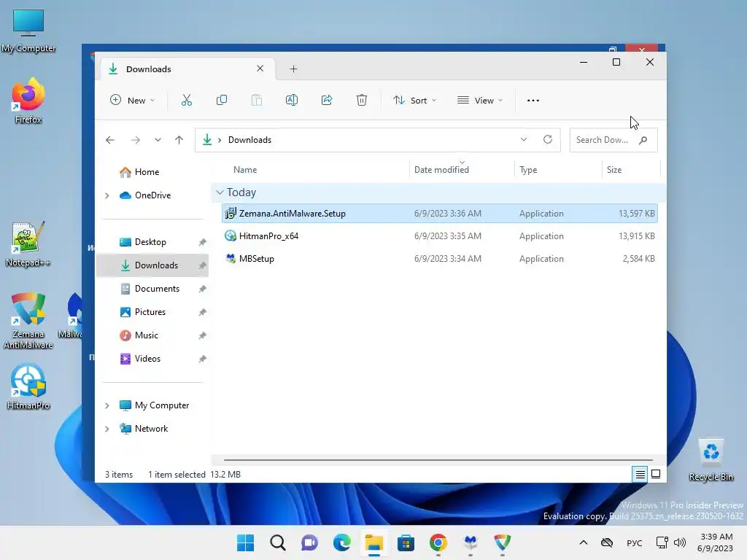Image resolution: width=747 pixels, height=560 pixels.
Task: Click the Downloads breadcrumb in address bar
Action: (x=249, y=140)
